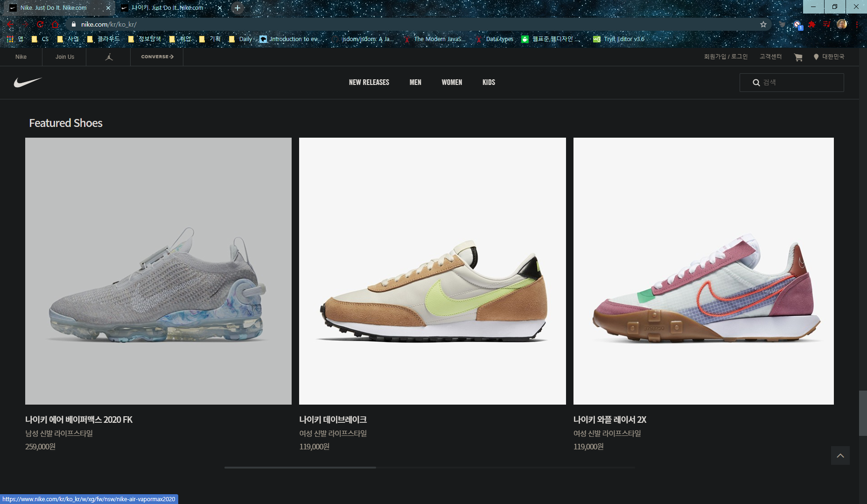Image resolution: width=867 pixels, height=504 pixels.
Task: Click the location pin beside 대한민국
Action: [x=816, y=57]
